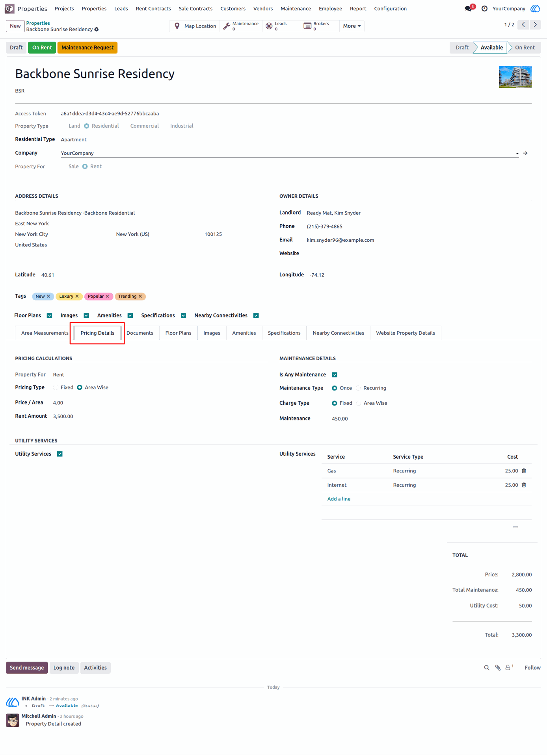Open the Maintenance wrench stat button
Image resolution: width=547 pixels, height=756 pixels.
pyautogui.click(x=241, y=26)
